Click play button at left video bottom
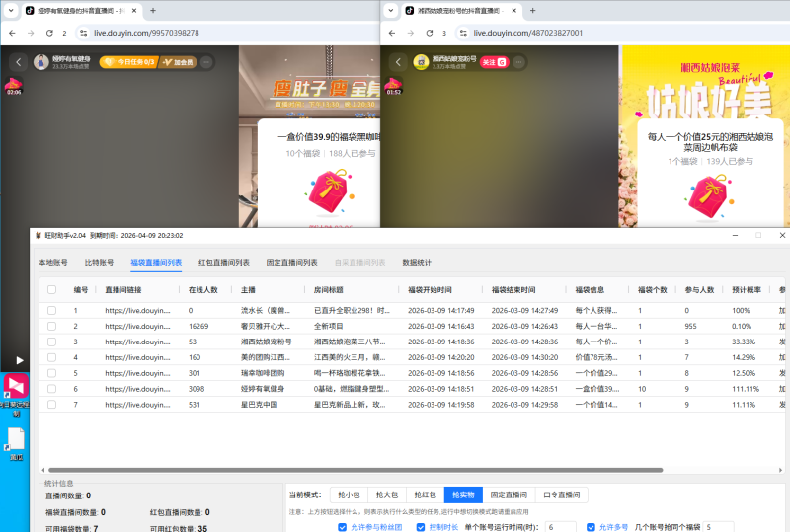This screenshot has height=532, width=790. click(x=19, y=360)
